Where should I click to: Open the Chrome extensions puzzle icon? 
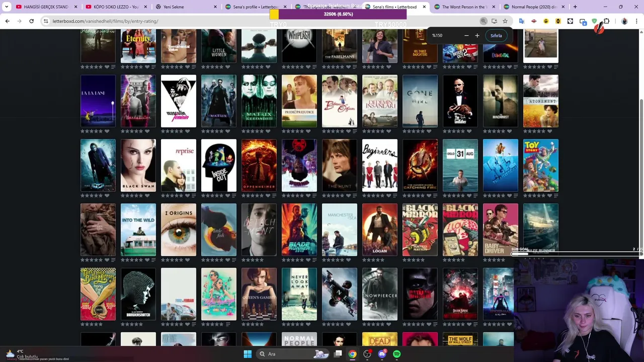click(606, 21)
